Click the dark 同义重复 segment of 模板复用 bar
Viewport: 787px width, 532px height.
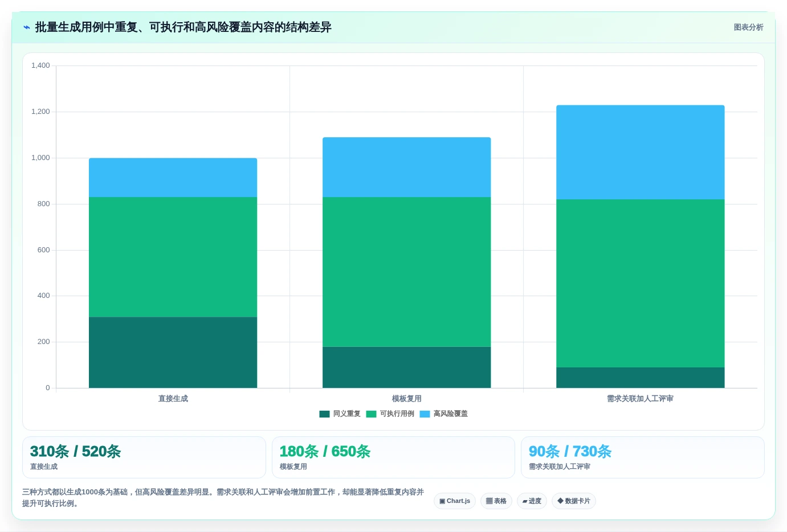coord(407,367)
